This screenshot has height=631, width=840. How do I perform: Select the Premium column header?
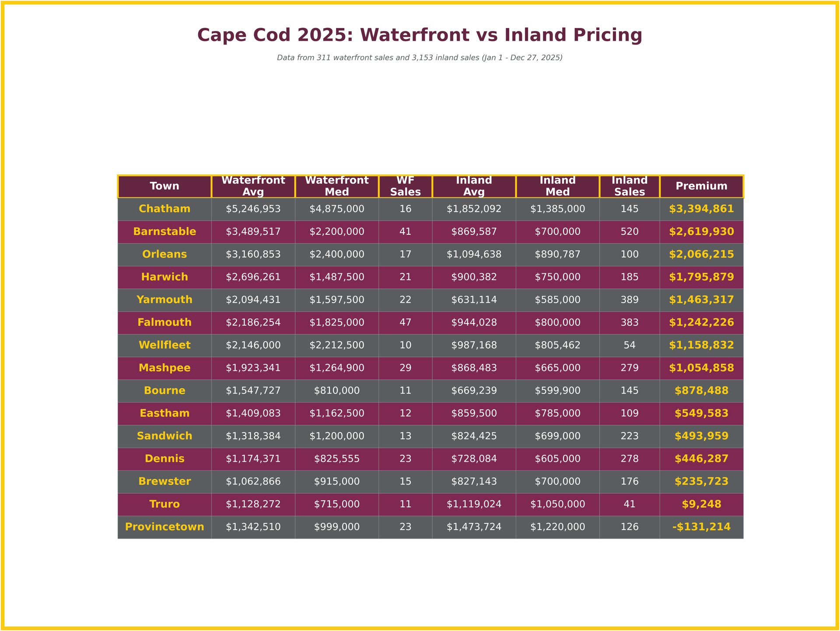tap(701, 186)
